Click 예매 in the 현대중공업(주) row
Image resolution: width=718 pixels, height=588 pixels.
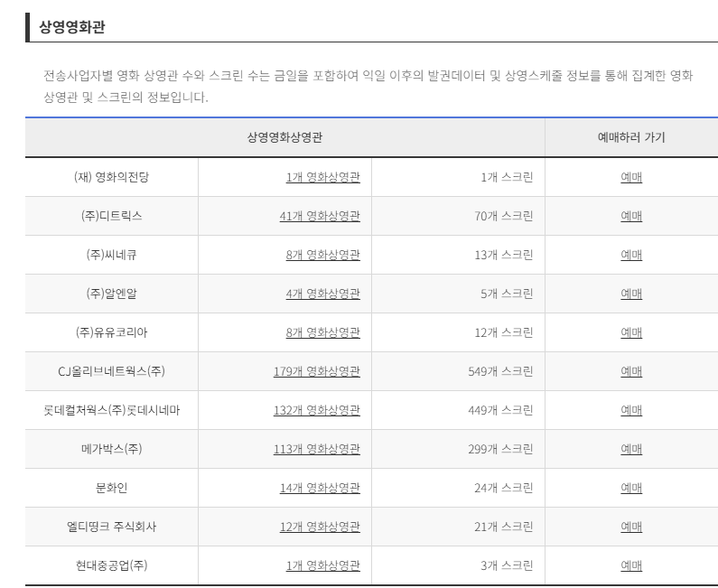click(x=631, y=565)
